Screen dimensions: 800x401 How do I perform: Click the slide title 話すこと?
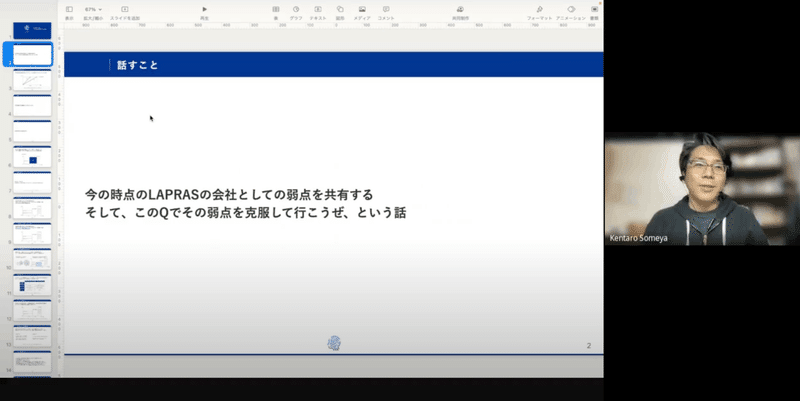pos(138,65)
